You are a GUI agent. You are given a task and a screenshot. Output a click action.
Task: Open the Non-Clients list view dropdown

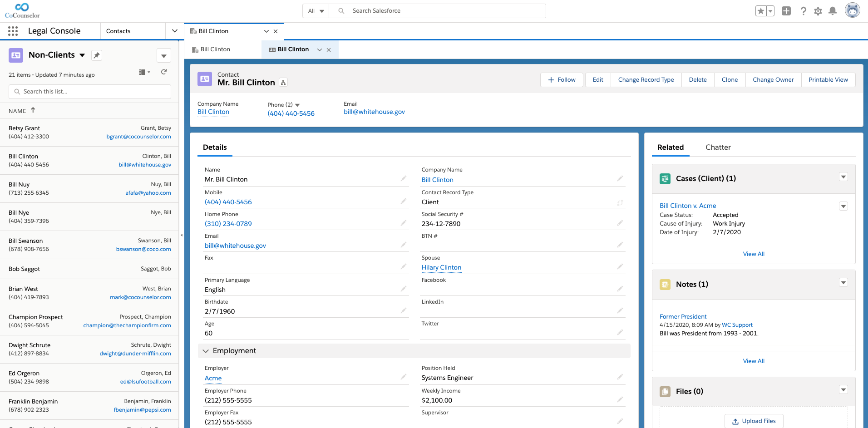pos(82,55)
